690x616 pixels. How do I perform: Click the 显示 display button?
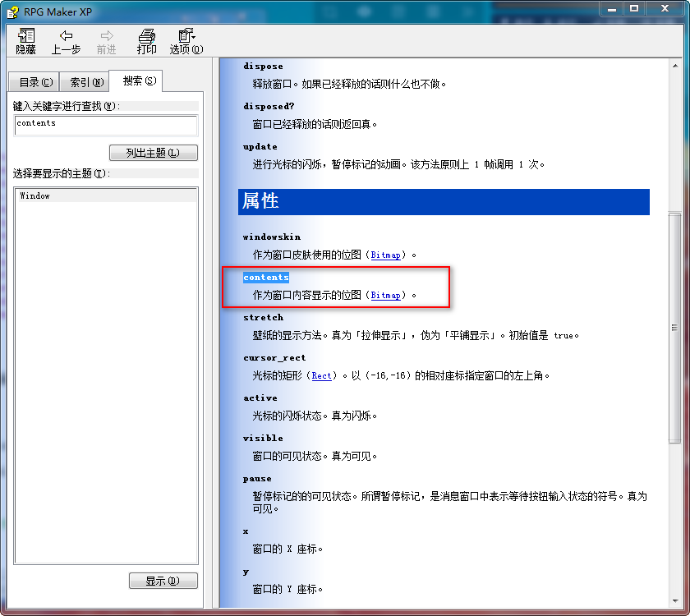[163, 581]
